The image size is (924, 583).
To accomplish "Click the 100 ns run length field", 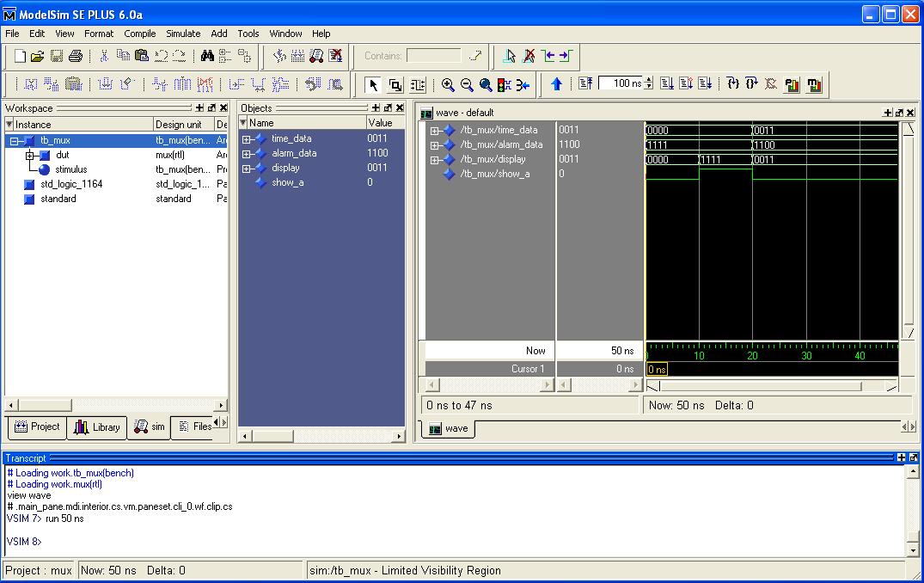I will (621, 83).
